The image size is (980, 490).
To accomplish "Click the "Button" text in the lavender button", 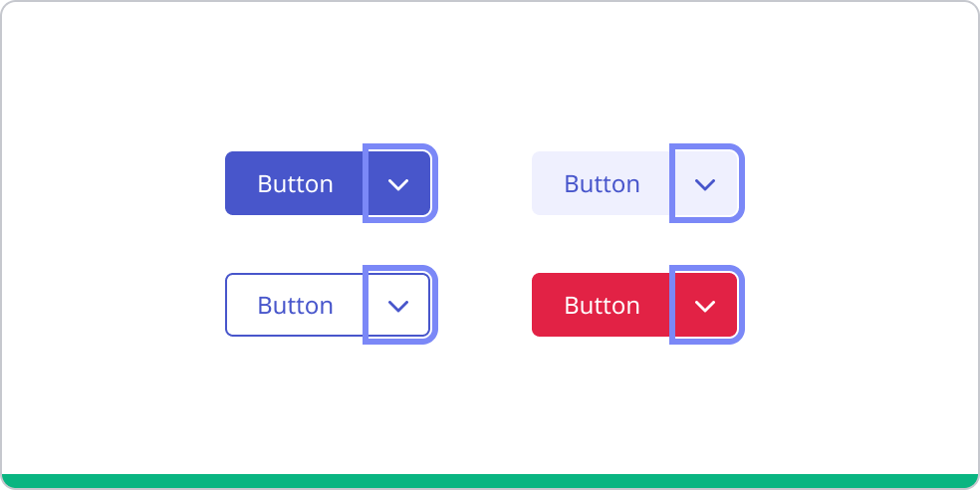I will [602, 183].
